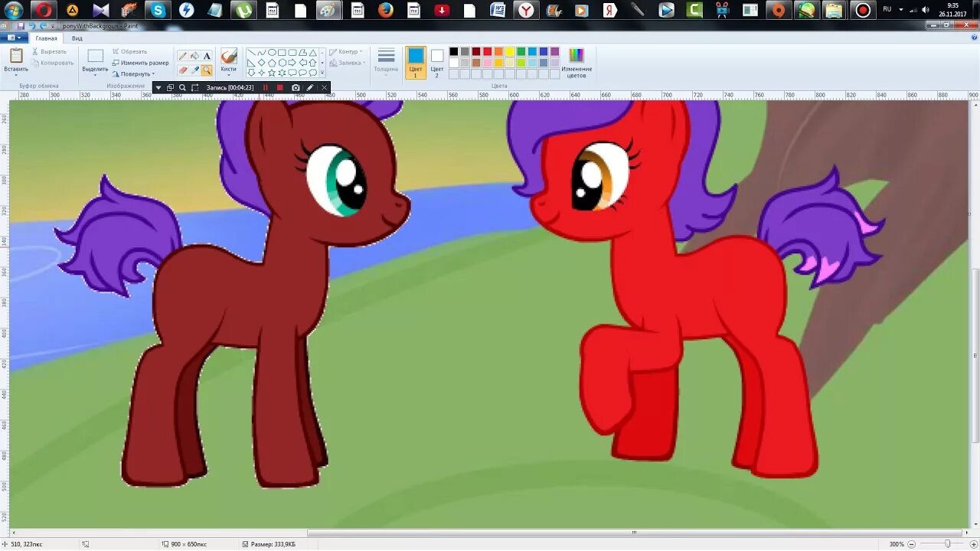Switch to the Вид tab

coord(77,38)
